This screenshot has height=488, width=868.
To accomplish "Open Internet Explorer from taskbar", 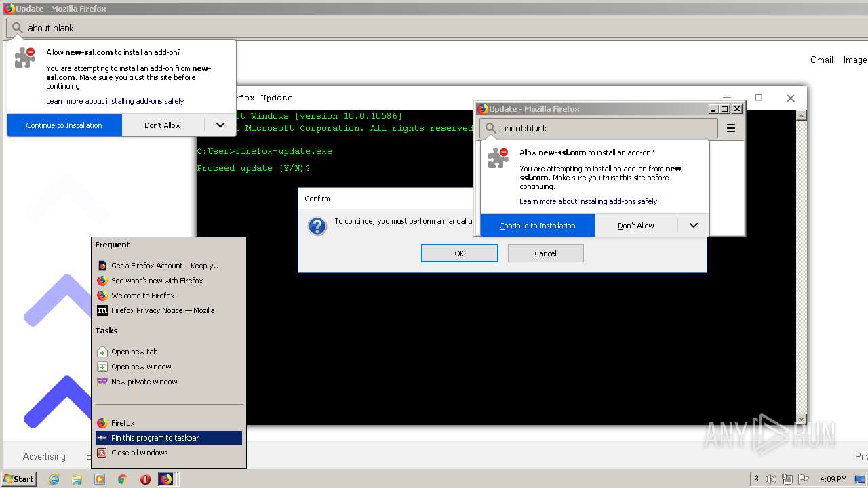I will point(54,479).
